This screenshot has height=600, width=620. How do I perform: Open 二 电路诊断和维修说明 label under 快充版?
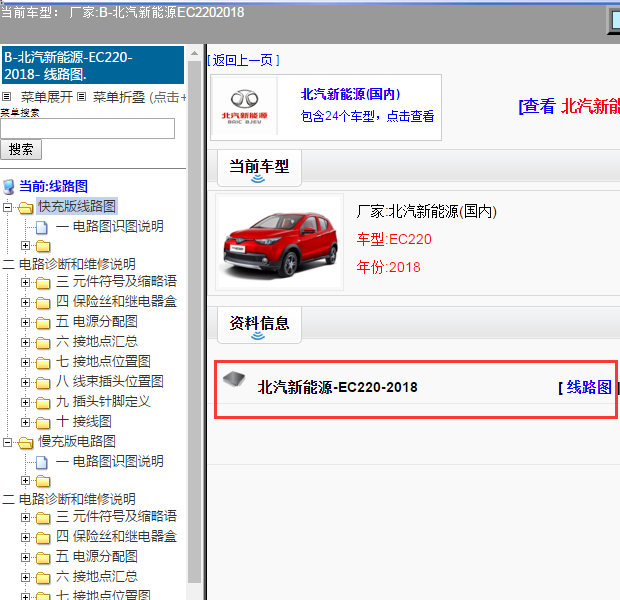(x=69, y=264)
